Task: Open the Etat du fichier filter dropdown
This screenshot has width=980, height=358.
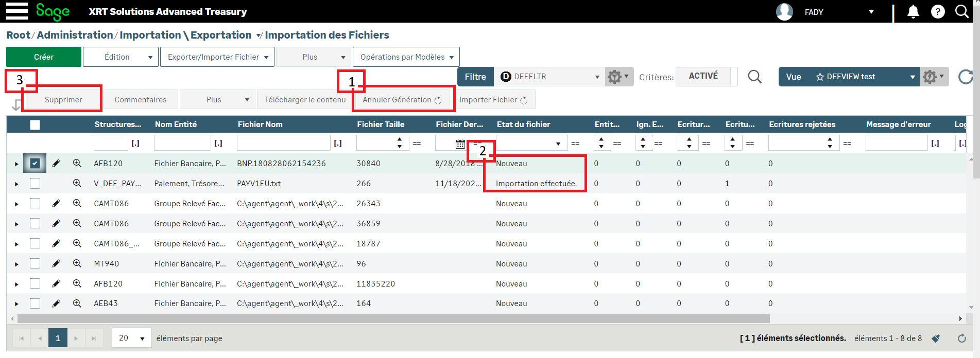Action: pyautogui.click(x=558, y=144)
